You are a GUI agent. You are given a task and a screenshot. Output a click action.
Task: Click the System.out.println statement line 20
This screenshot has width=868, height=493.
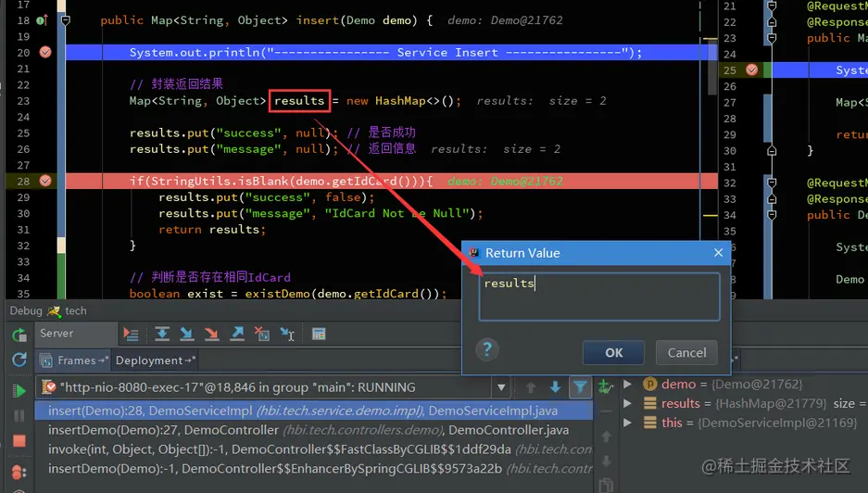[386, 53]
